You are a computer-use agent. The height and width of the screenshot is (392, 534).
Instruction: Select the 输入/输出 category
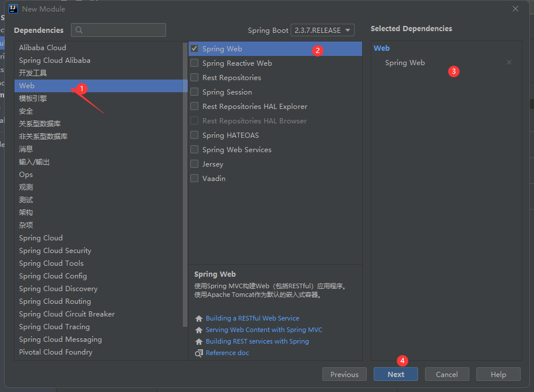point(99,162)
